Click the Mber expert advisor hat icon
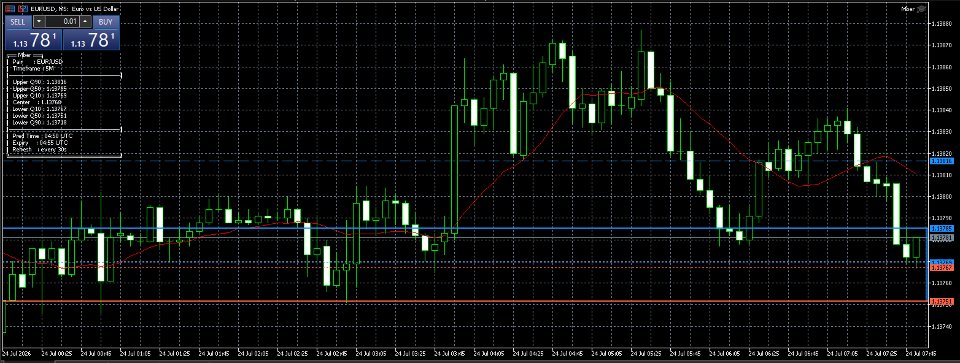This screenshot has width=960, height=363. [921, 9]
